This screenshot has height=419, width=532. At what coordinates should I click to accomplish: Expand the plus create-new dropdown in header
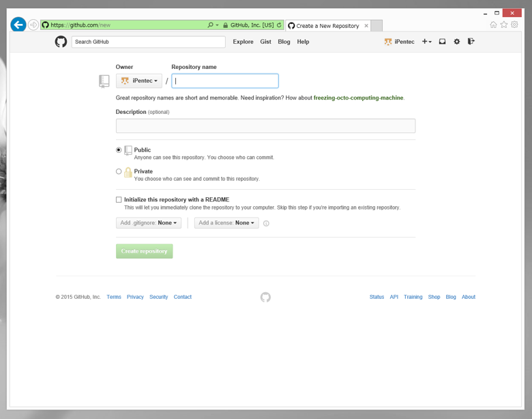point(426,42)
